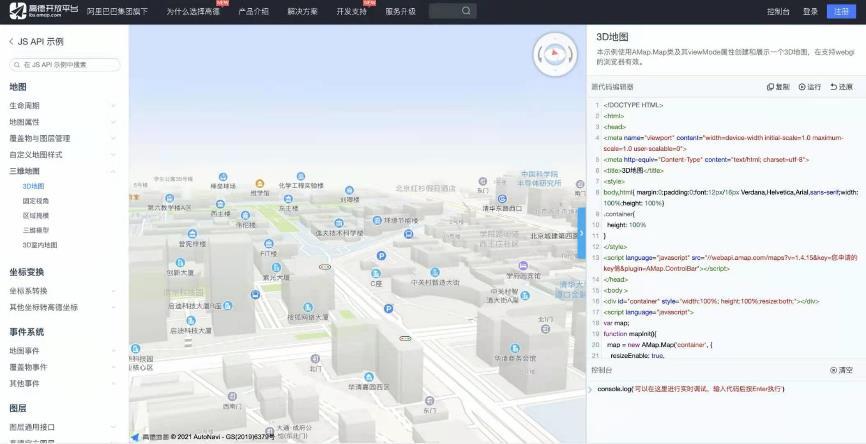This screenshot has width=866, height=444.
Task: Focus the JS API example search field
Action: click(65, 65)
